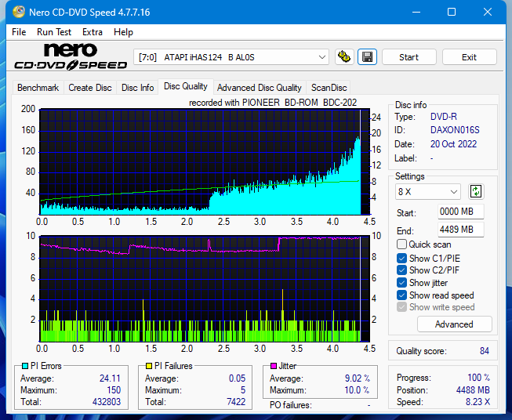Click the PI Errors maximum 150 value

coord(114,390)
